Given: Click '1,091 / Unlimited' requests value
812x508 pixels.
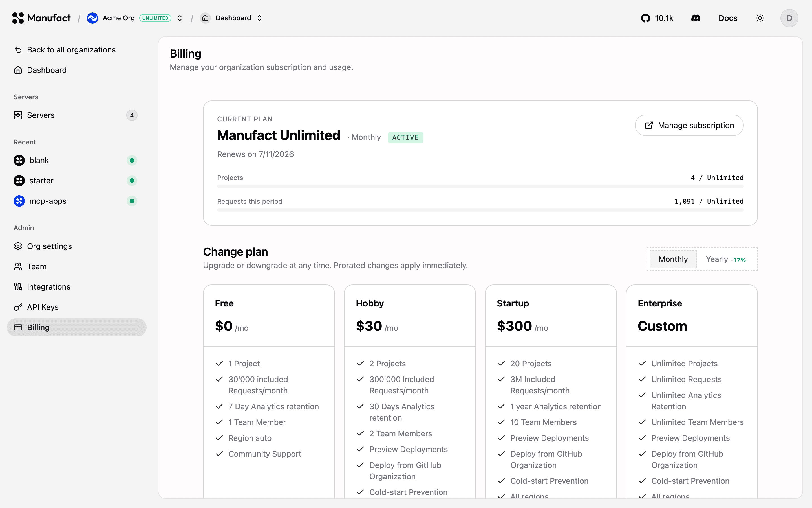Looking at the screenshot, I should point(709,202).
